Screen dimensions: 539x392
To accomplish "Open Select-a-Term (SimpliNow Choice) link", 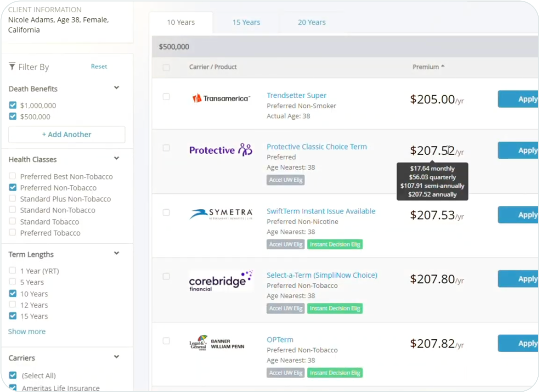I will point(322,275).
